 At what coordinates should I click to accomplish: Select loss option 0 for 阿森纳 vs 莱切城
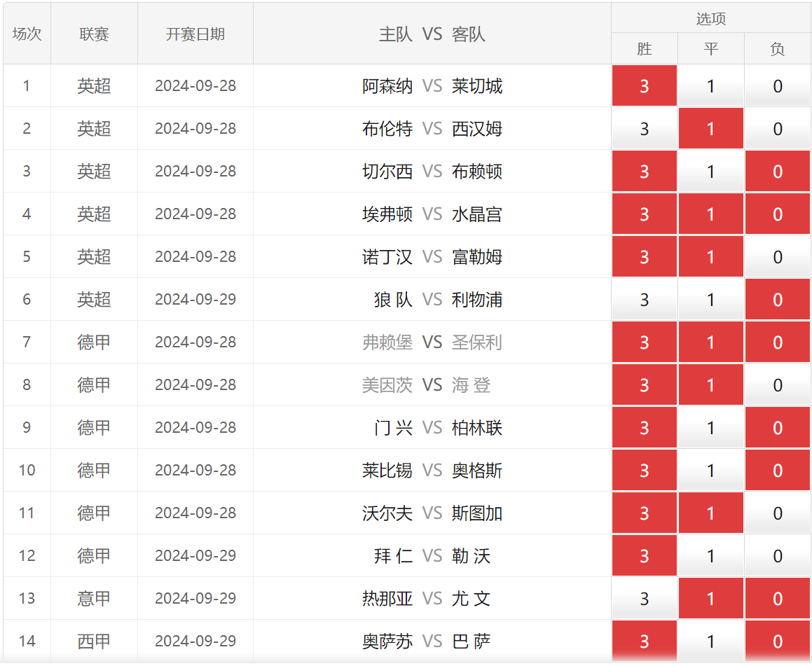pos(777,86)
